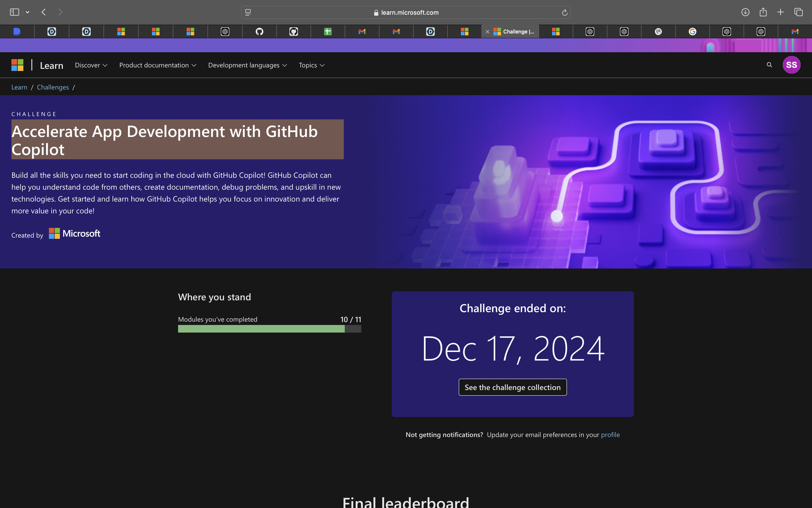Image resolution: width=812 pixels, height=508 pixels.
Task: Switch to the first GitHub icon tab
Action: pos(259,32)
